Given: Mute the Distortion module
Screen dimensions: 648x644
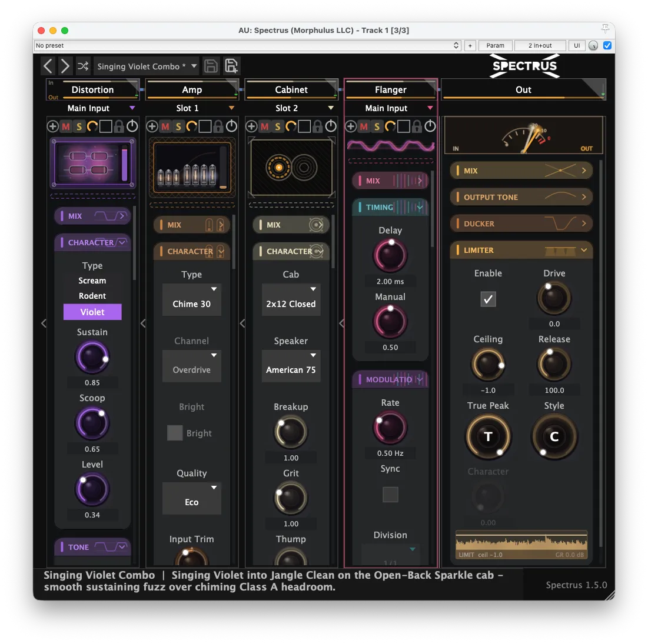Looking at the screenshot, I should coord(66,126).
